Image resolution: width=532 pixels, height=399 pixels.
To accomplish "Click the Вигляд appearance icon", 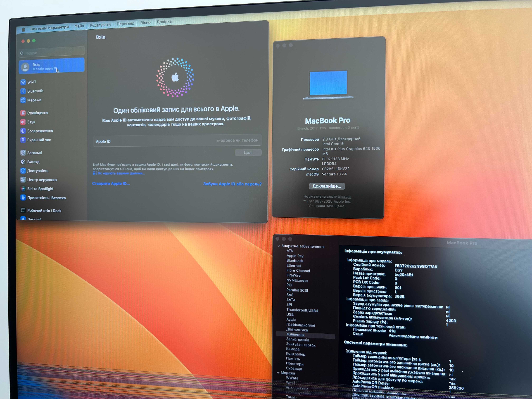I will coord(23,162).
